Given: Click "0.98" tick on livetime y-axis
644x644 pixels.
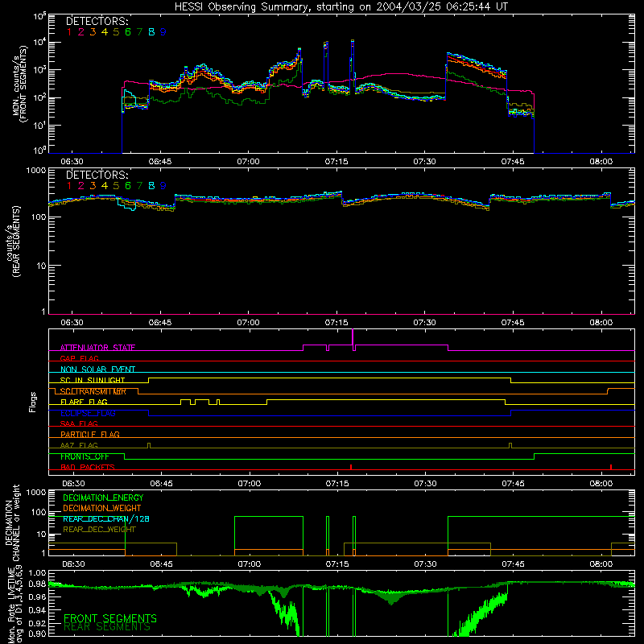Looking at the screenshot, I should coord(37,584).
